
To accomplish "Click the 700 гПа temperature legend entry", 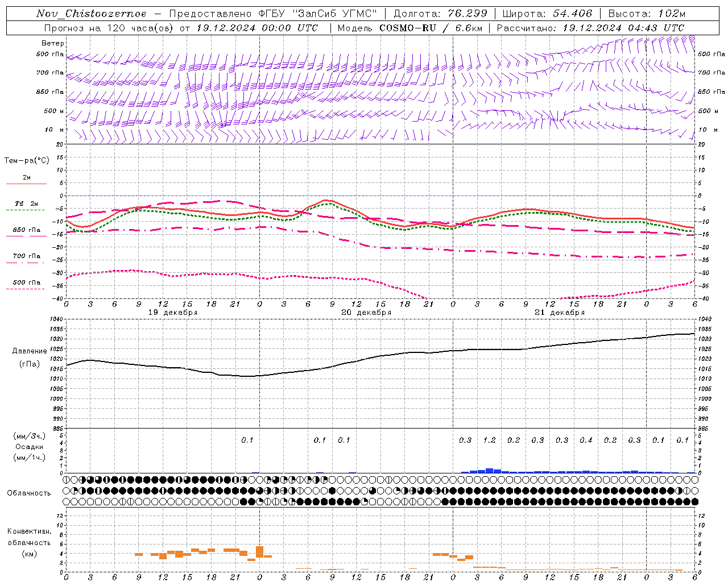I will [x=27, y=256].
